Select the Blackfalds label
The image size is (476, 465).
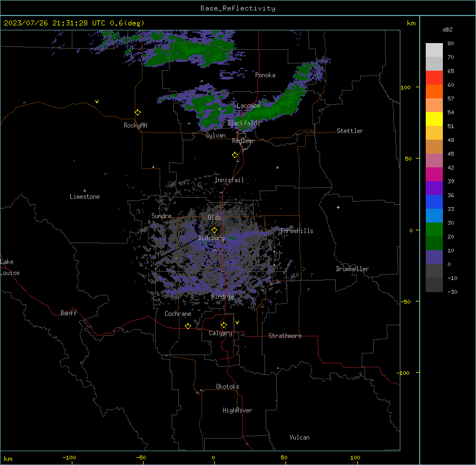tap(244, 123)
